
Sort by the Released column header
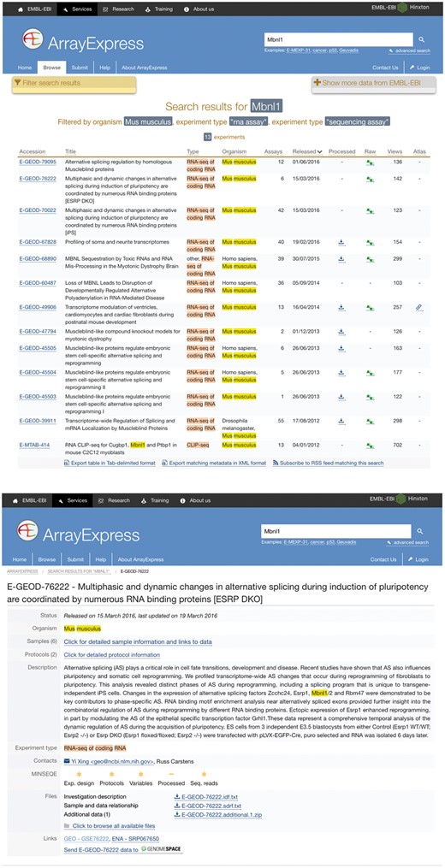(307, 151)
